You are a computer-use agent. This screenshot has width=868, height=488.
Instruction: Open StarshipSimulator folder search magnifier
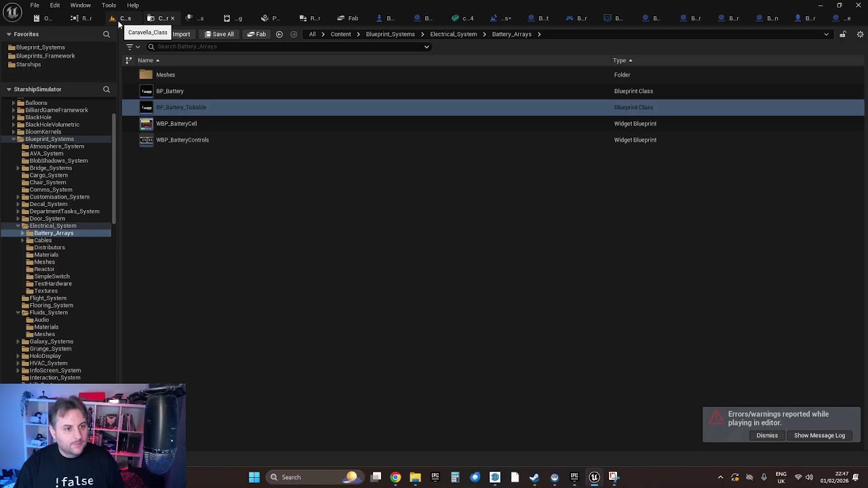click(106, 89)
